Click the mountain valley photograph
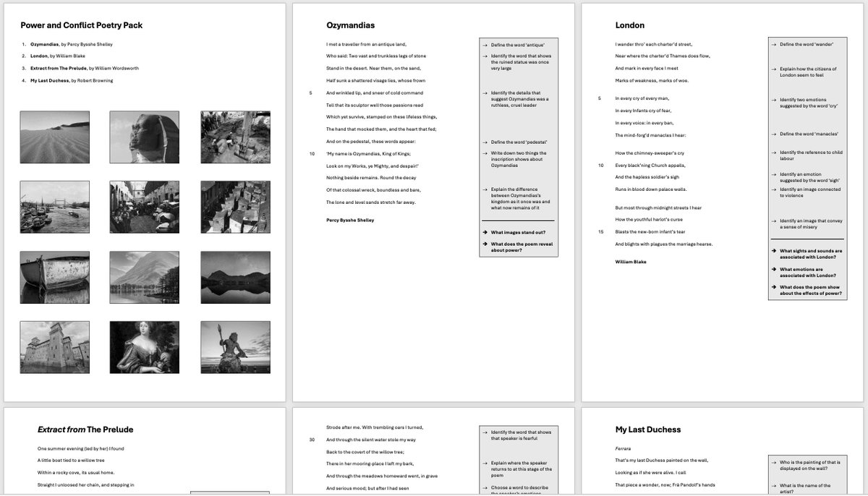868x496 pixels. (x=144, y=277)
